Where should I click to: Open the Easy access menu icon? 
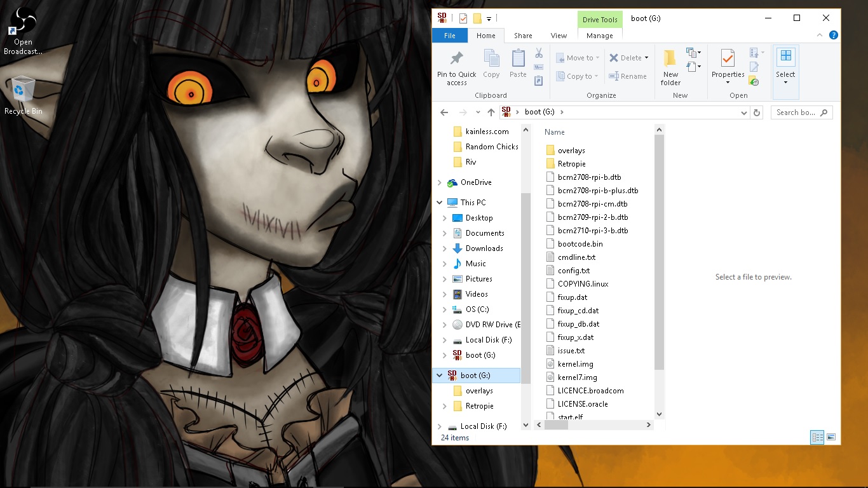coord(693,66)
